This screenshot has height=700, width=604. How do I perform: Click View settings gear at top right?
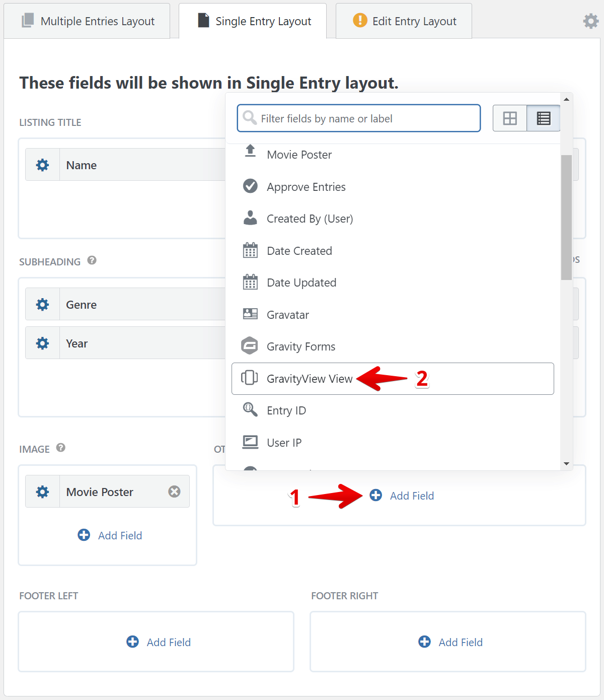coord(590,21)
